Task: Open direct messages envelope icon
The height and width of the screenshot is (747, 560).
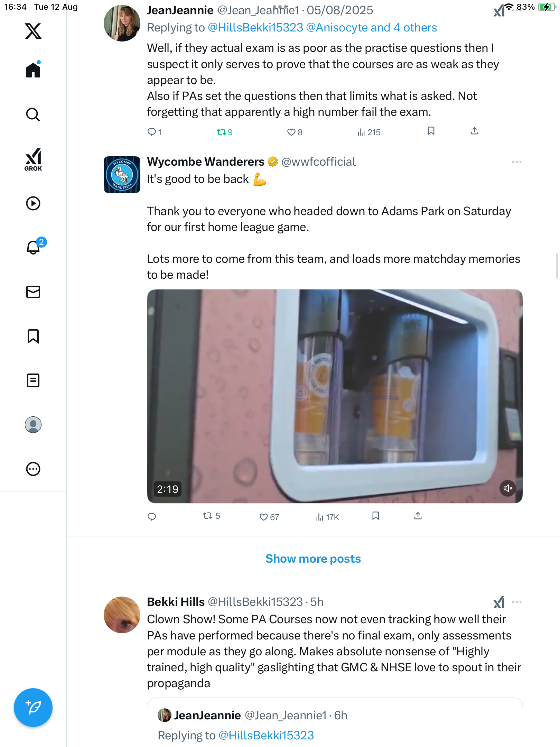Action: [33, 292]
